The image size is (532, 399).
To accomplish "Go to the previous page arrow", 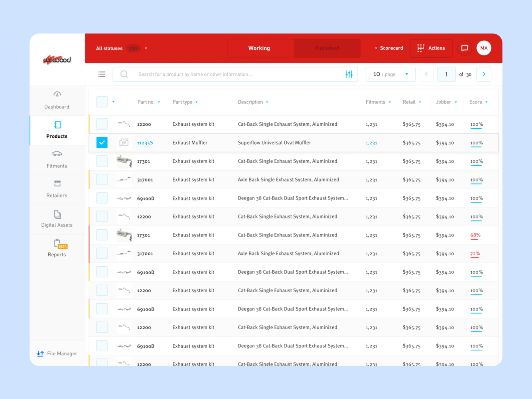I will [426, 74].
